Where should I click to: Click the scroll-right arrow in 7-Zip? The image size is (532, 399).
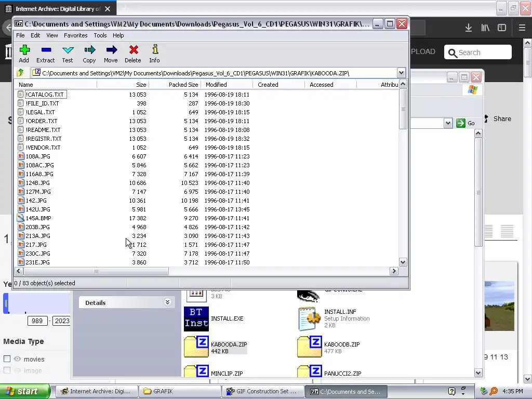pos(394,271)
